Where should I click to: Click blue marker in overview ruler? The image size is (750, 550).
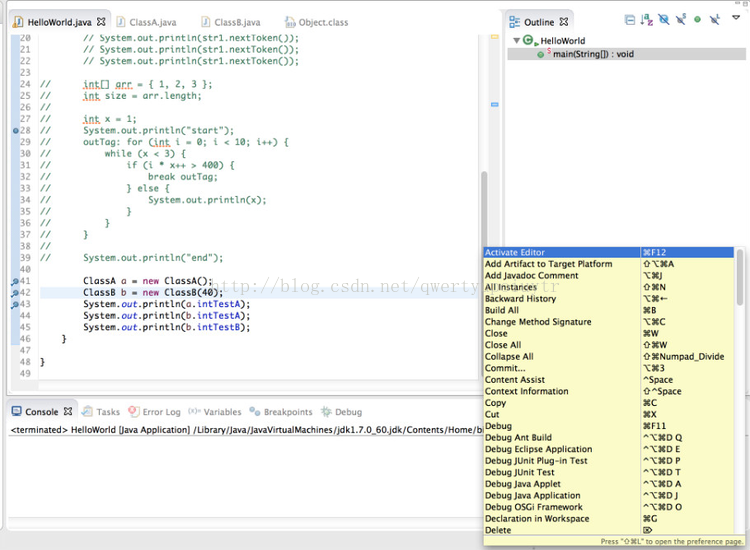495,104
